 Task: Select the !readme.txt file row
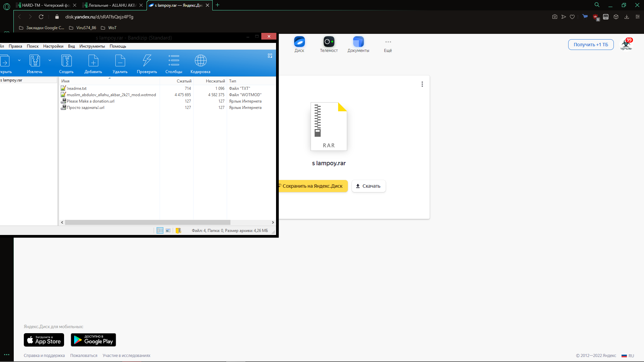pyautogui.click(x=168, y=88)
